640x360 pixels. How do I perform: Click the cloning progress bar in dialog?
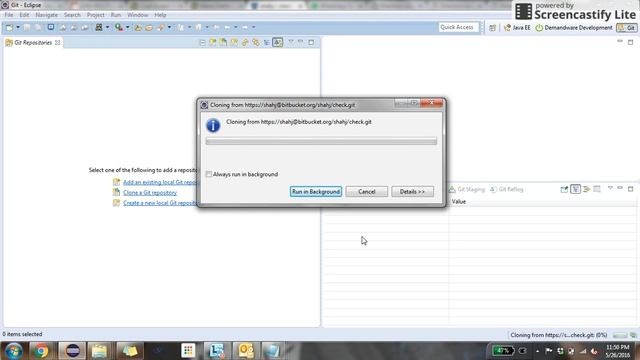coord(321,141)
